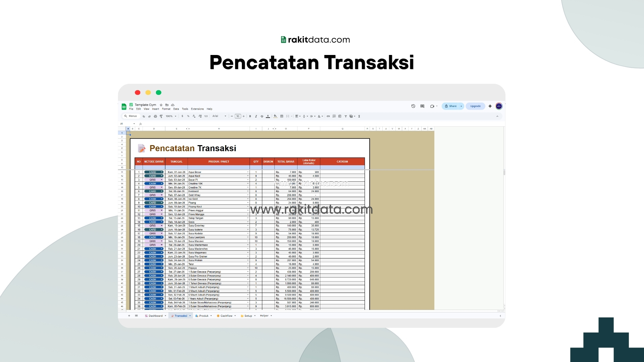Viewport: 644px width, 362px height.
Task: Open the zoom 100% dropdown
Action: click(171, 116)
